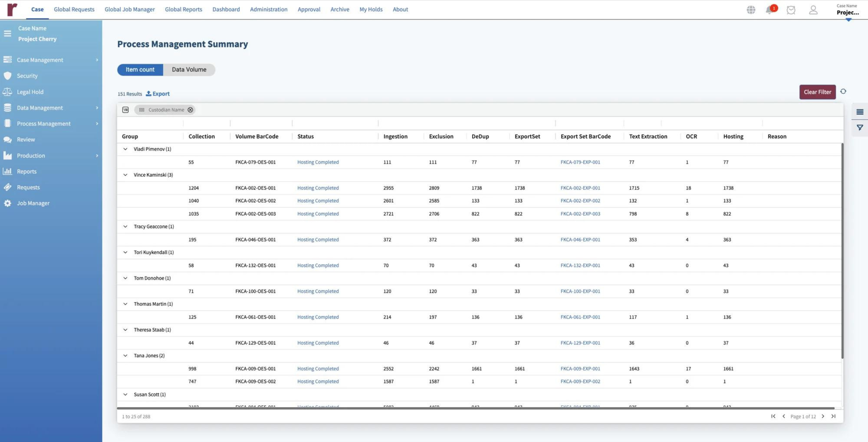Switch to Item count view
Viewport: 868px width, 442px height.
[x=140, y=69]
